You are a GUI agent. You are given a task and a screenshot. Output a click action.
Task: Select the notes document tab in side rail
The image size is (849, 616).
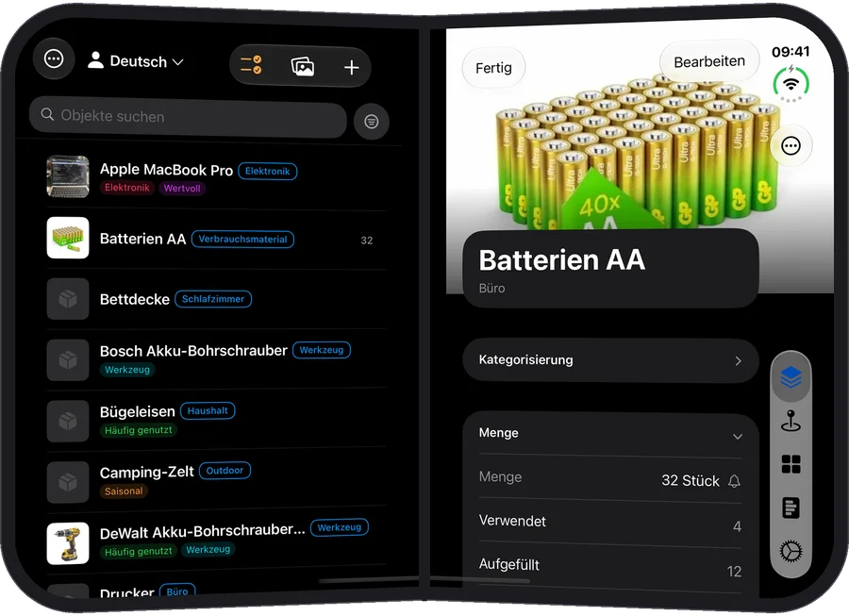(791, 508)
